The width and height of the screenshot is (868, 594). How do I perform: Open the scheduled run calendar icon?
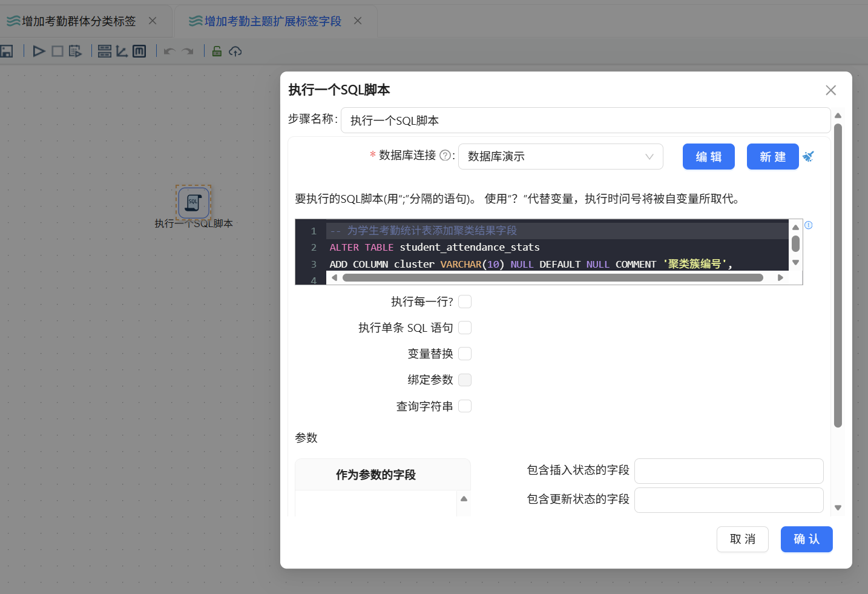75,51
